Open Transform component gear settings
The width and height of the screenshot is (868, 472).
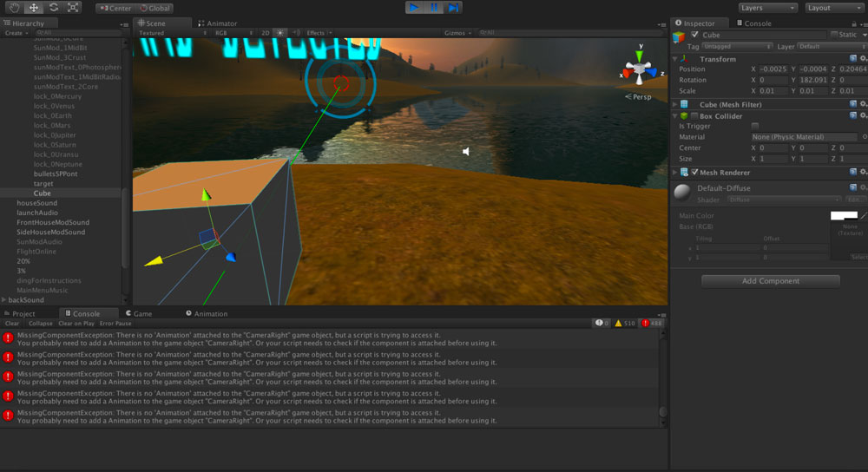click(863, 59)
